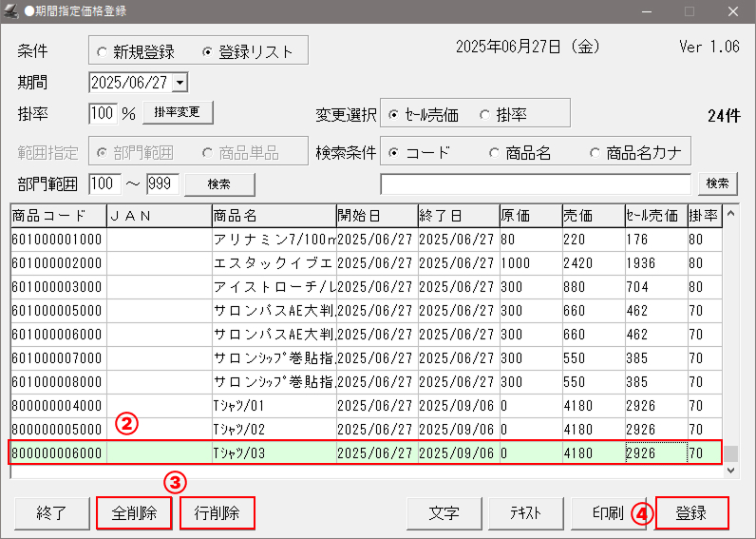
Task: Click the application icon in title bar
Action: pyautogui.click(x=11, y=11)
